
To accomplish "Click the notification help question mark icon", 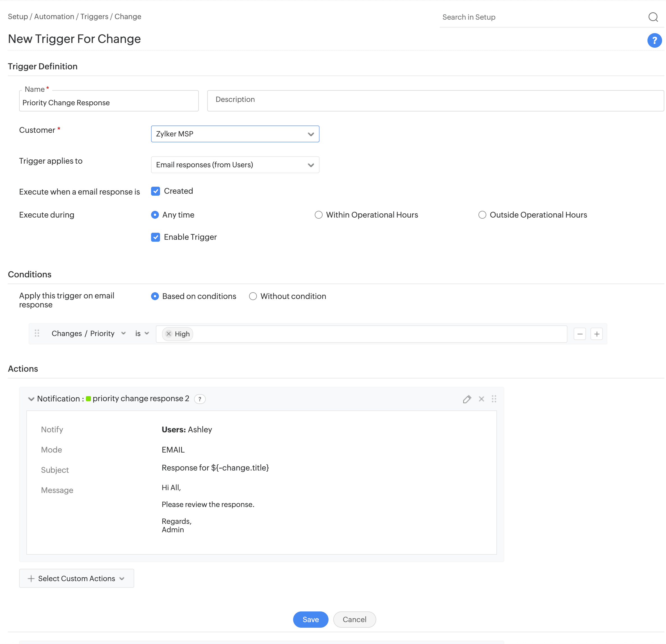I will pyautogui.click(x=200, y=399).
